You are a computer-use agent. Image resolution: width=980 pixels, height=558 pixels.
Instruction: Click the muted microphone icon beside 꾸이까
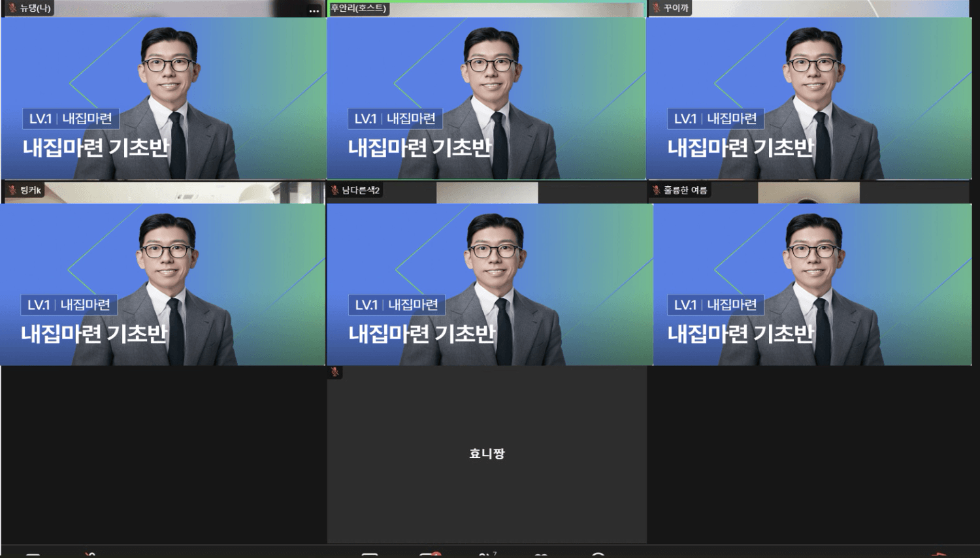pos(656,8)
